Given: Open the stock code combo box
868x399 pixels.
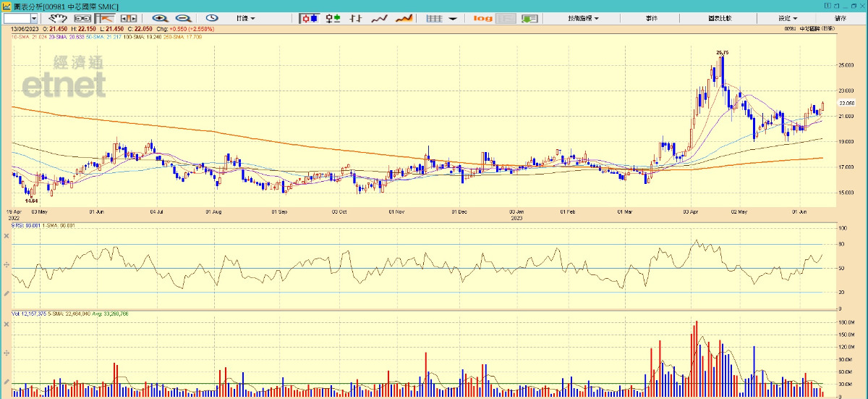Looking at the screenshot, I should 22,18.
